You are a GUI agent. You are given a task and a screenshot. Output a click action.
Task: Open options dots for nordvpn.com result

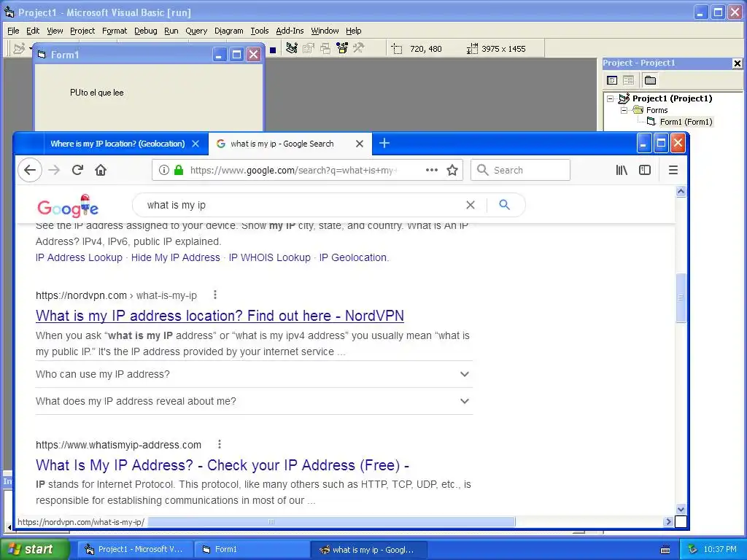[215, 295]
